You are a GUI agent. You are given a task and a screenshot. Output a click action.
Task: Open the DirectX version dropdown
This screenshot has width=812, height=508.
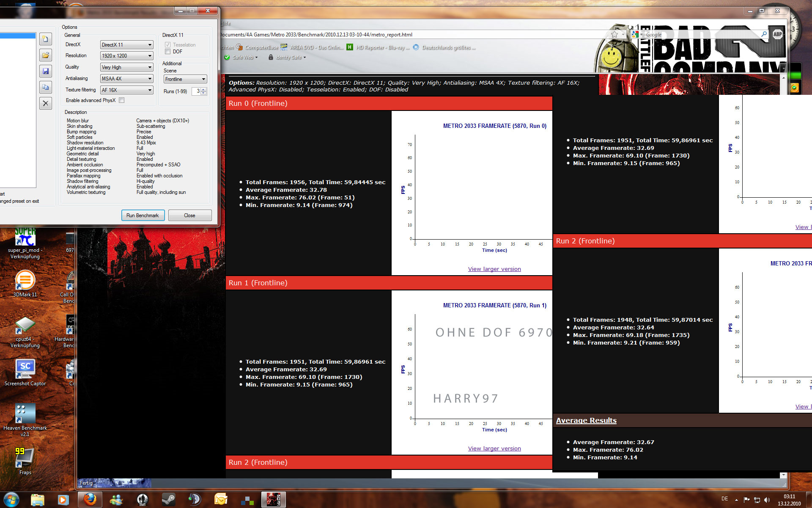(x=126, y=44)
